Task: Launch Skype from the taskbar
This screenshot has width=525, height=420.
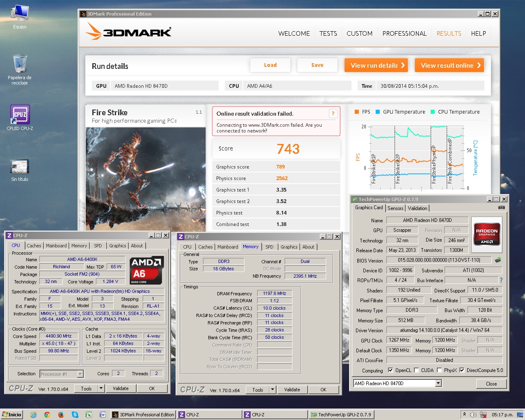Action: [x=75, y=415]
